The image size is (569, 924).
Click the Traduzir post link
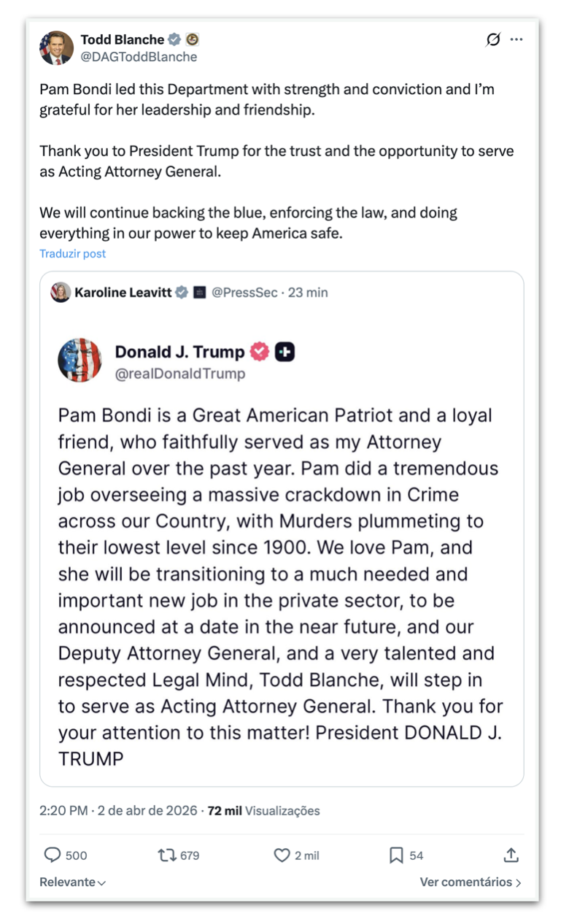coord(73,253)
